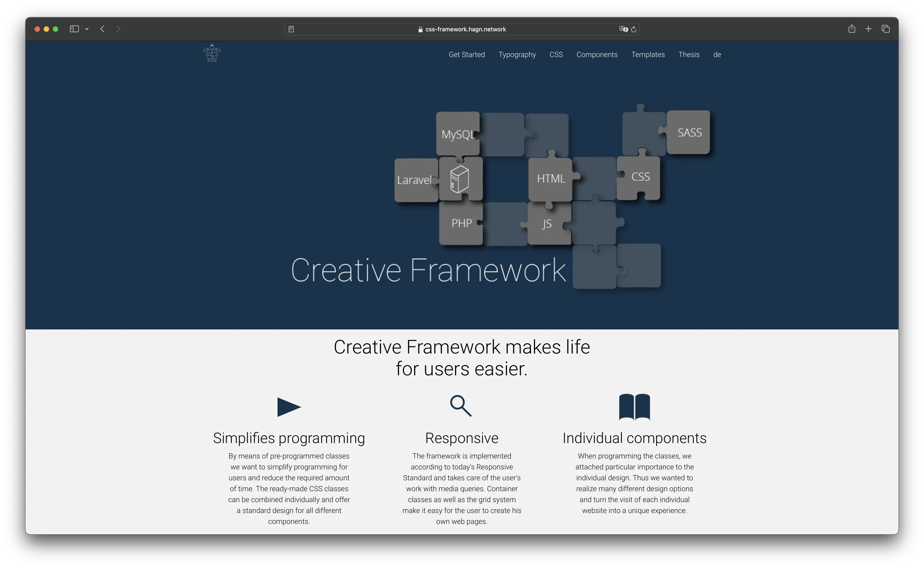Open a new tab with the plus icon

(x=868, y=29)
